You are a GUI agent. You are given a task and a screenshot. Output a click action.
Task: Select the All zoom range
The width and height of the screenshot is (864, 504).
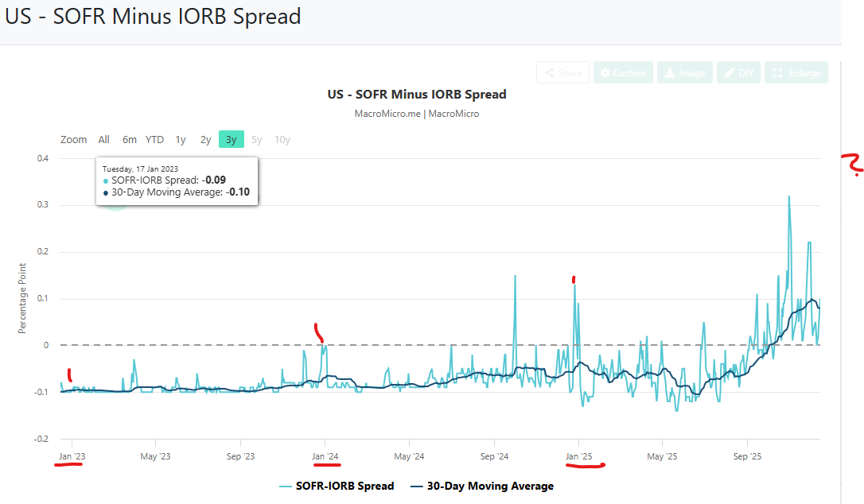103,140
